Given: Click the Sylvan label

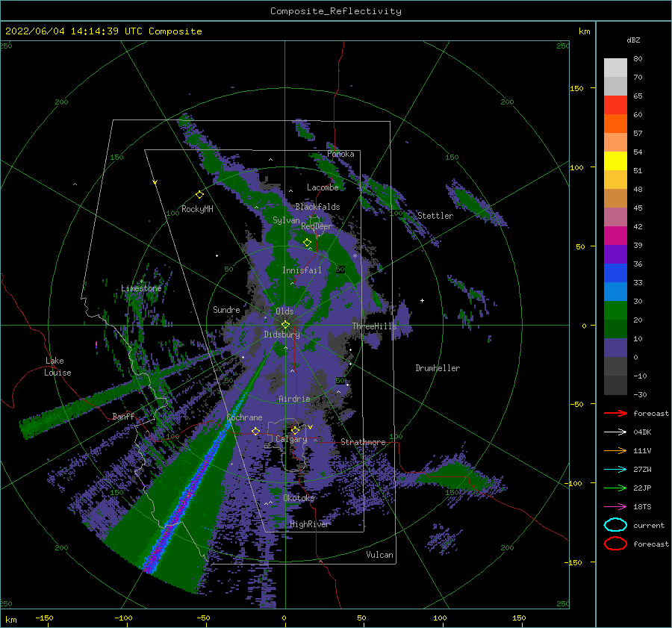Looking at the screenshot, I should 286,220.
